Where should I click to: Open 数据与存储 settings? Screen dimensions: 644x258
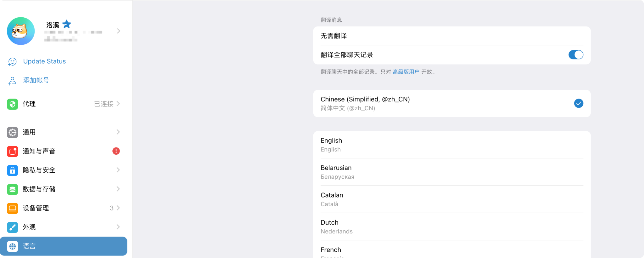[x=64, y=189]
